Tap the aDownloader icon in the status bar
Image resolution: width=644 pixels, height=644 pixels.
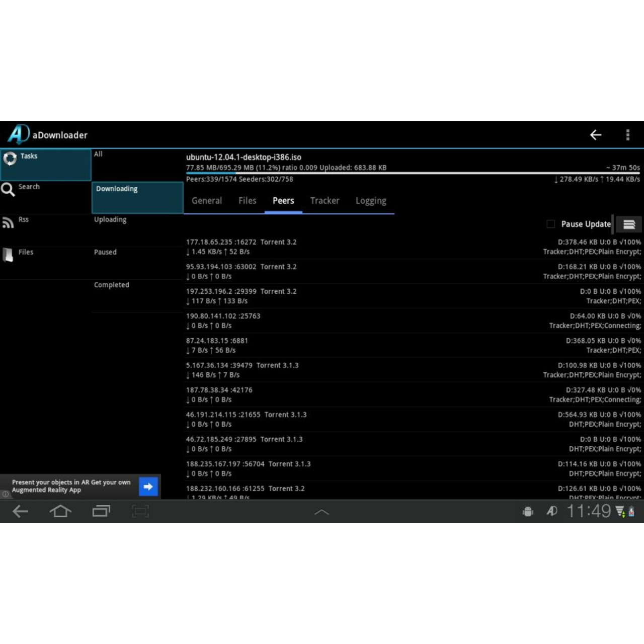click(551, 511)
